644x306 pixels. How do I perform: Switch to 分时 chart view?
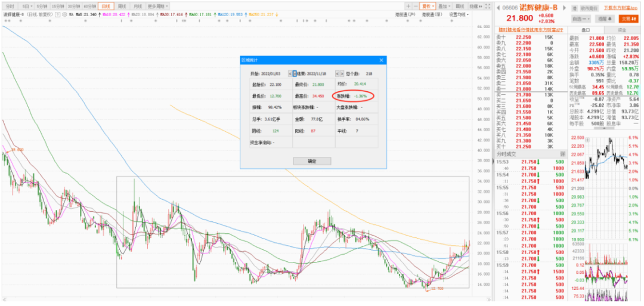[x=10, y=6]
